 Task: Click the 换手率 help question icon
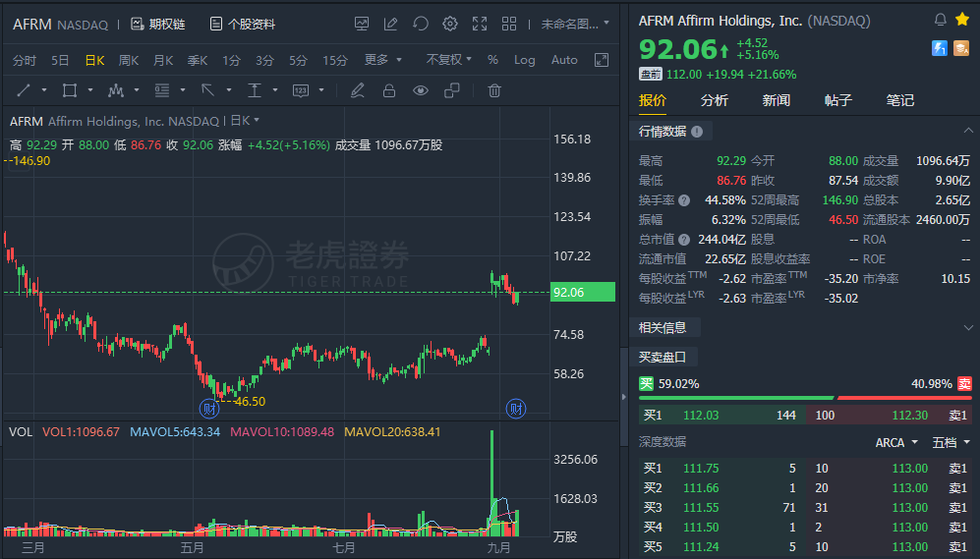684,200
